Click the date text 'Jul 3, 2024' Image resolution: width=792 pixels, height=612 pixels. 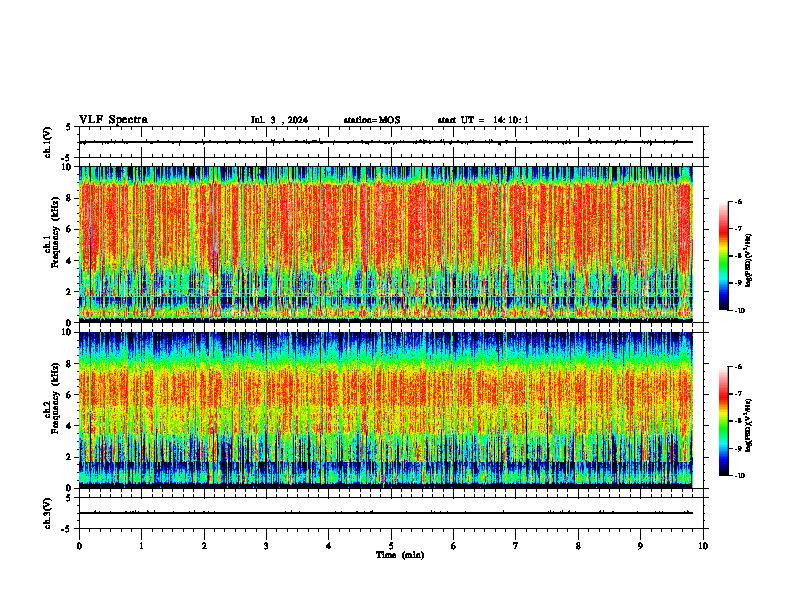(279, 120)
